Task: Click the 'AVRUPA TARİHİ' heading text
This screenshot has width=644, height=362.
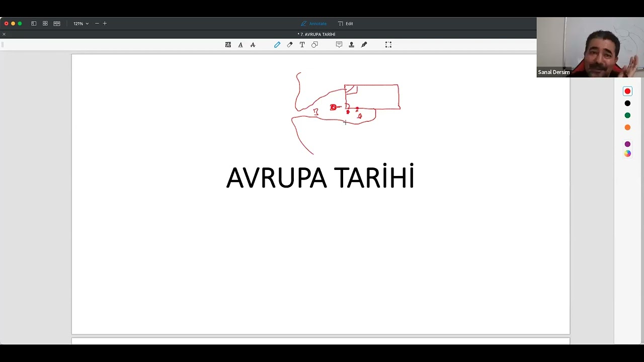Action: tap(320, 176)
